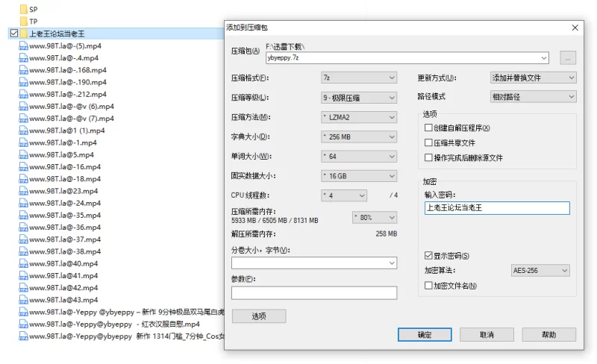The width and height of the screenshot is (597, 364).
Task: Click file icon of www.98T.la@-38.mp4
Action: (x=24, y=251)
